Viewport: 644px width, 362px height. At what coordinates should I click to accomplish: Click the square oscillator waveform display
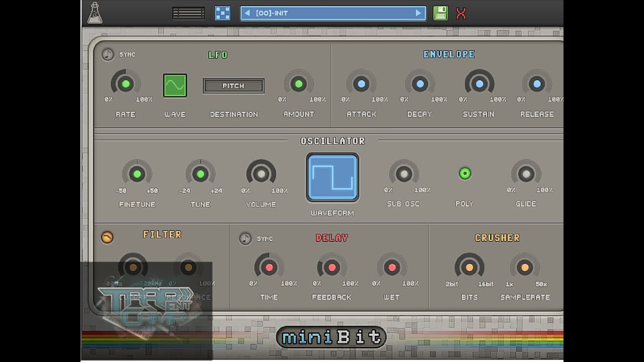pyautogui.click(x=333, y=177)
